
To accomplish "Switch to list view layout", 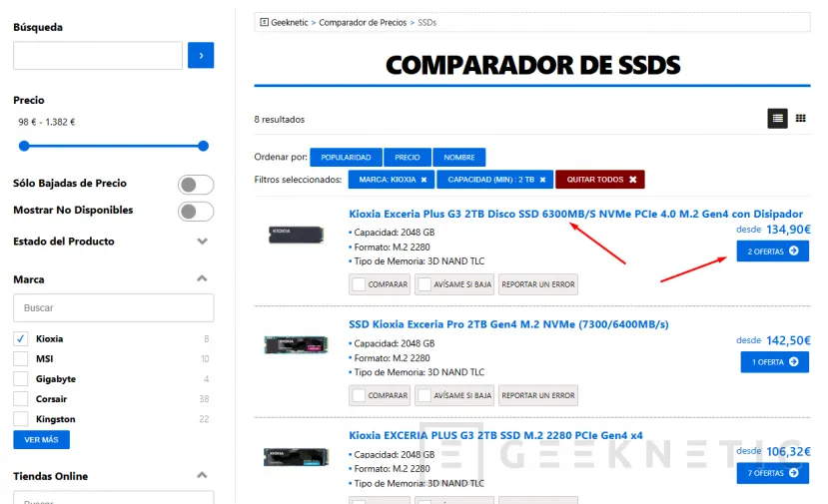I will [x=777, y=118].
